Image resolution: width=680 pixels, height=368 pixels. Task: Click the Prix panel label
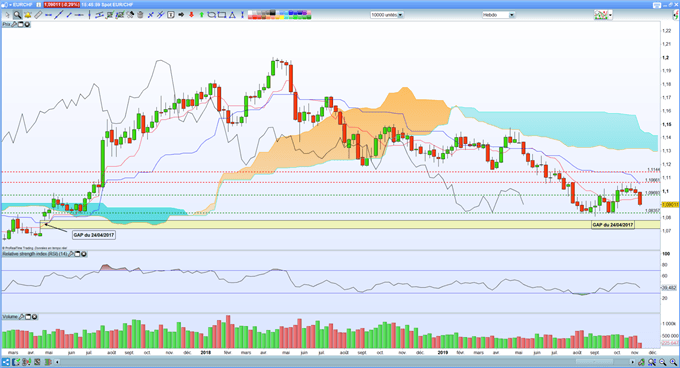7,24
